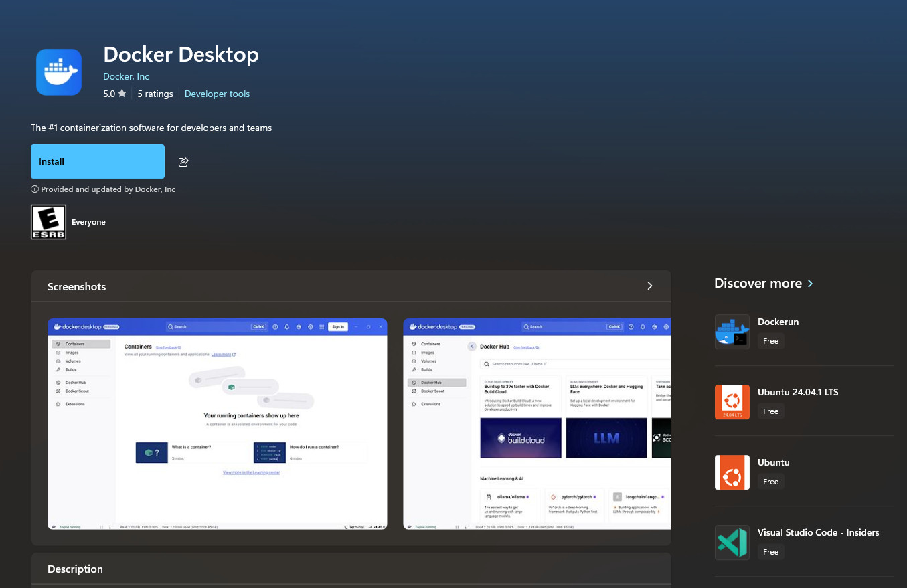Click the Provided and updated by Docker, Inc text
Viewport: 907px width, 588px height.
108,189
